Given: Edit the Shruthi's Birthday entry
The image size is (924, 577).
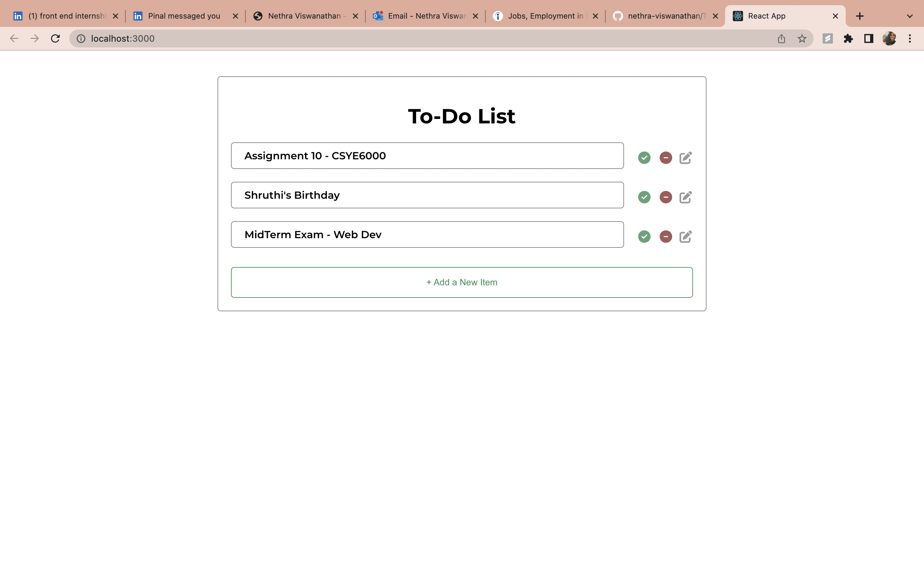Looking at the screenshot, I should pyautogui.click(x=685, y=197).
